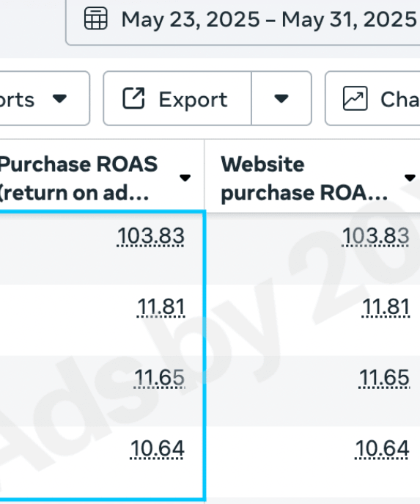Open 11.81 value in Purchase ROAS column
Image resolution: width=420 pixels, height=504 pixels.
[x=161, y=307]
